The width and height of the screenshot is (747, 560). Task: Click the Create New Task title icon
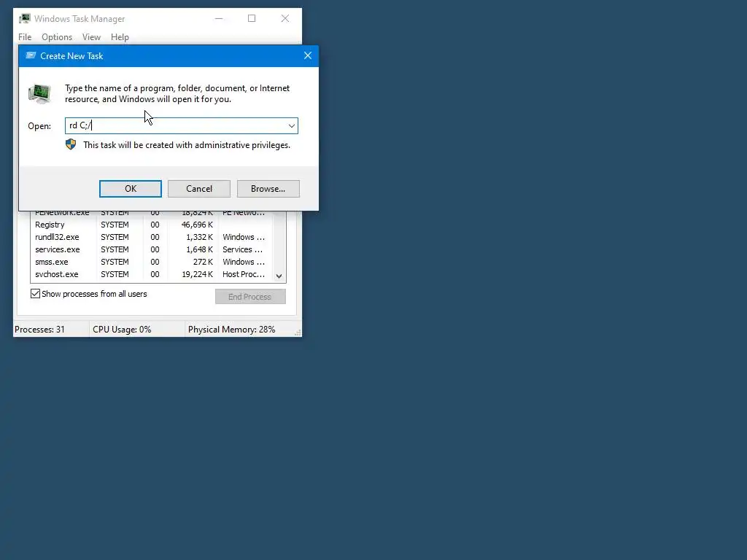[31, 55]
